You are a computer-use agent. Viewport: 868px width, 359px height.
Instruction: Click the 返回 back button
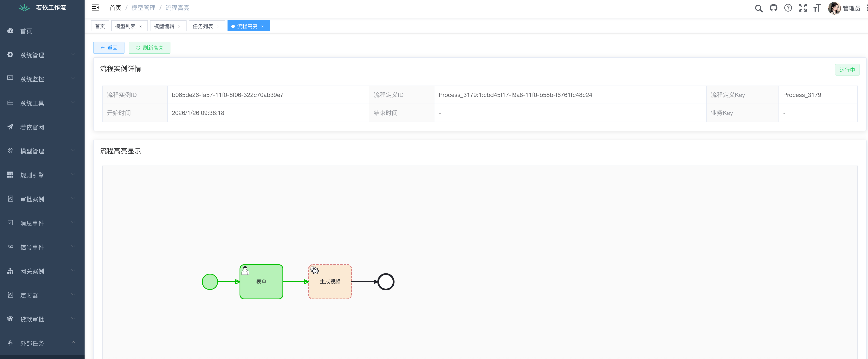click(x=109, y=48)
